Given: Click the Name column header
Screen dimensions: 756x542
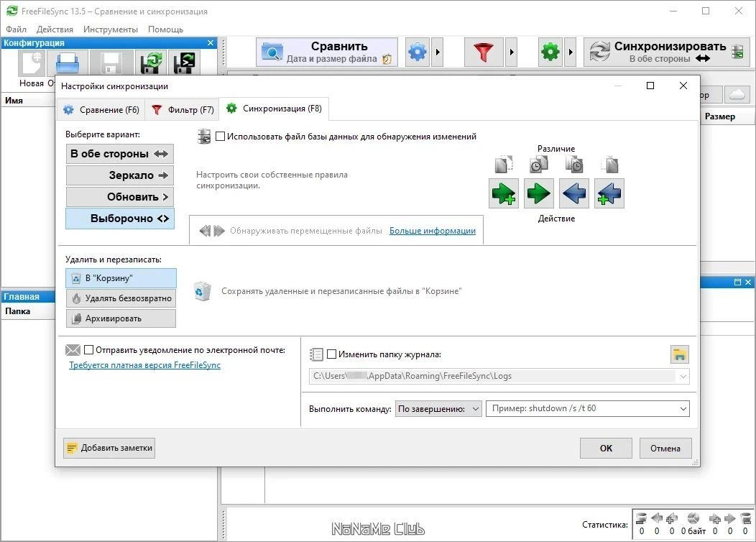Looking at the screenshot, I should coord(14,101).
